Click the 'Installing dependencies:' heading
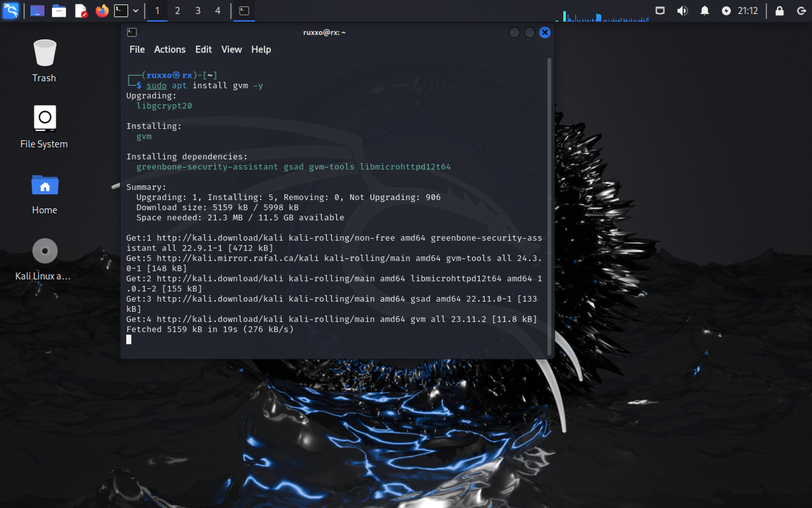The height and width of the screenshot is (508, 812). tap(187, 157)
